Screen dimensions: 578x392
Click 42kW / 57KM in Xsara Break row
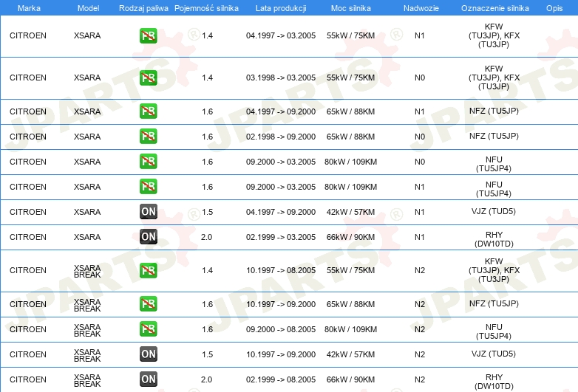click(350, 354)
